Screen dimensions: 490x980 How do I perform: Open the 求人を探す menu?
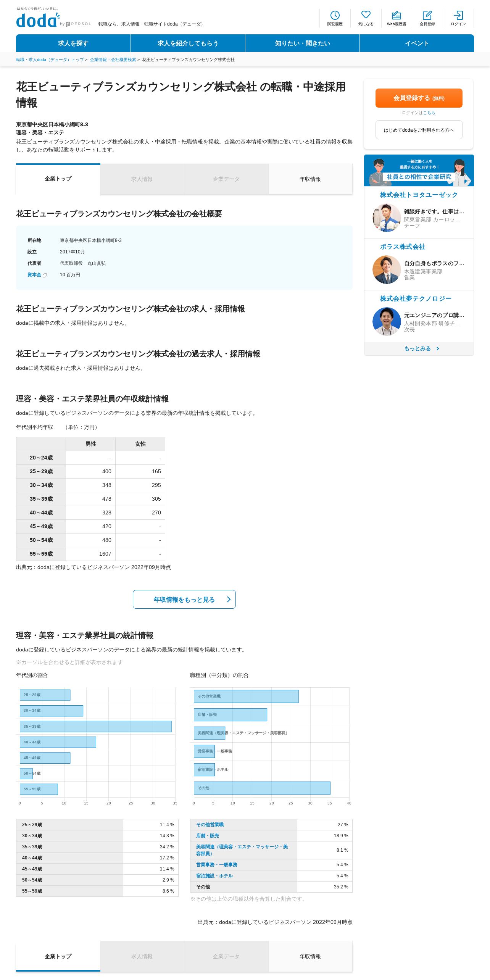click(x=73, y=43)
